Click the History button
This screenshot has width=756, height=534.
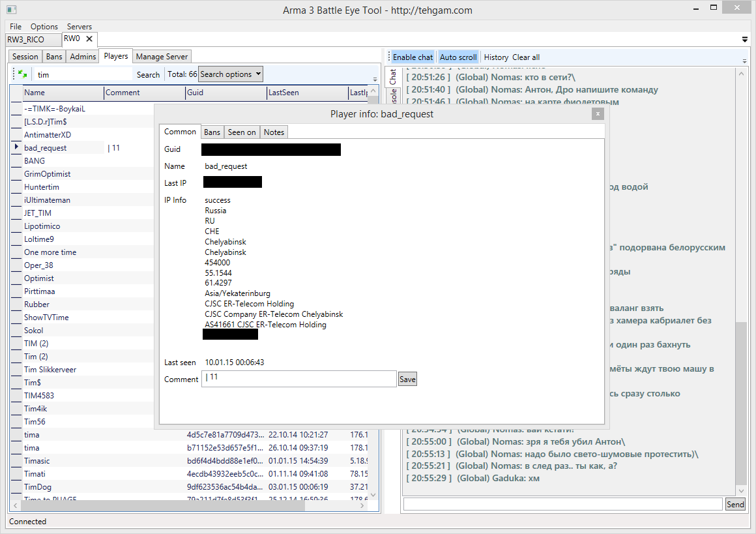pyautogui.click(x=496, y=57)
